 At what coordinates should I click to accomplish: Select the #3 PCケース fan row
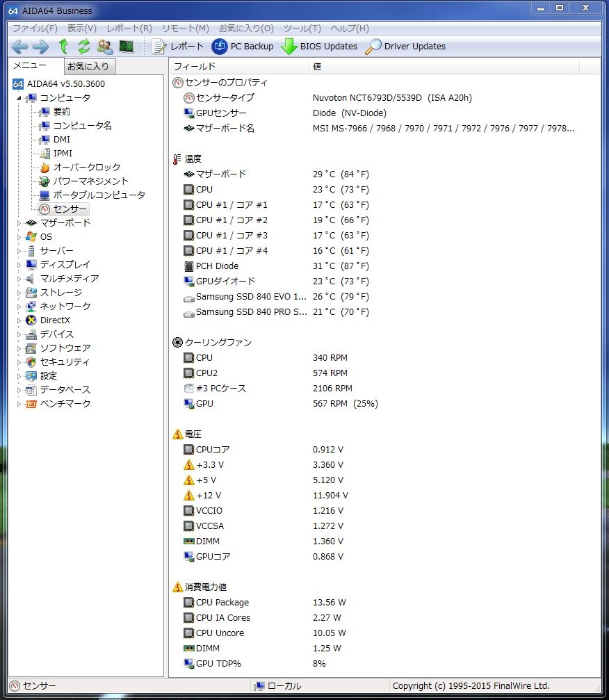click(384, 389)
